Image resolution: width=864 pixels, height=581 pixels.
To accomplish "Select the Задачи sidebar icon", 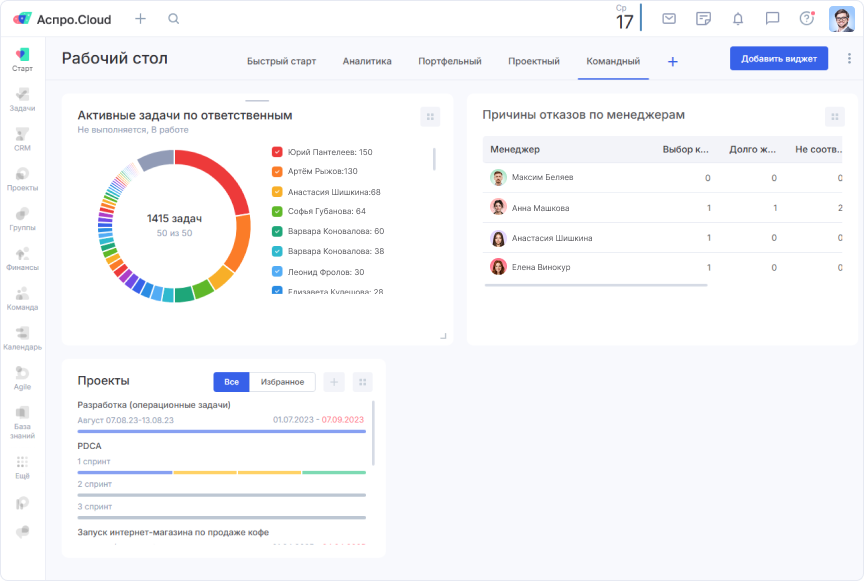I will (x=22, y=98).
